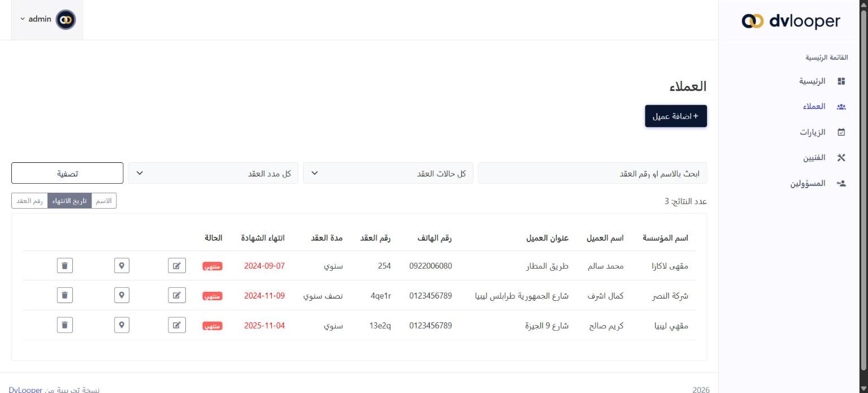Click client name كمال اشرف
The width and height of the screenshot is (868, 393).
(605, 295)
